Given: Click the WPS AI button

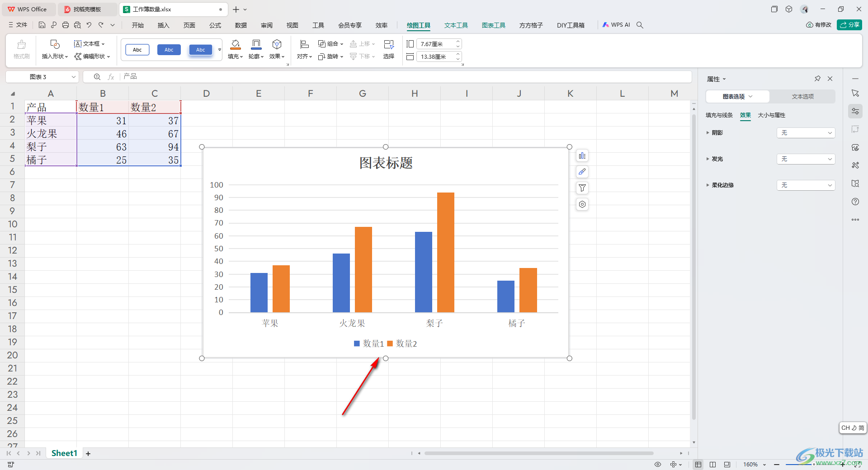Looking at the screenshot, I should click(x=616, y=25).
